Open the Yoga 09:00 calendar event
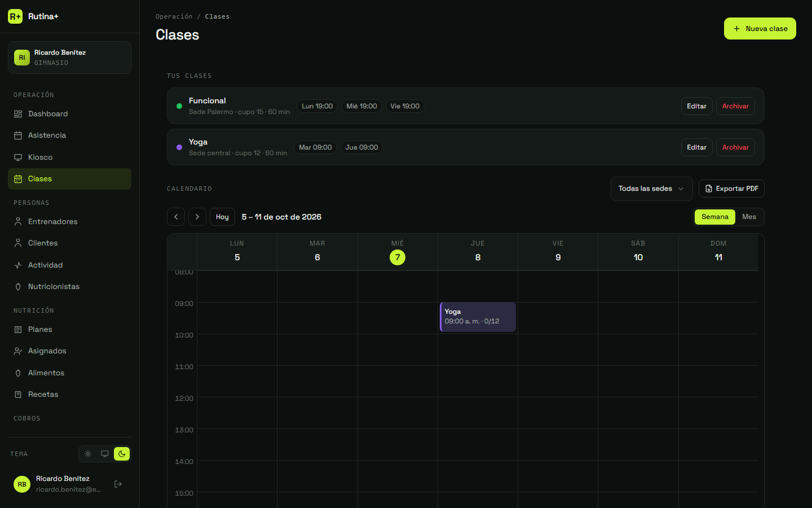Screen dimensions: 812x508 click(x=478, y=317)
